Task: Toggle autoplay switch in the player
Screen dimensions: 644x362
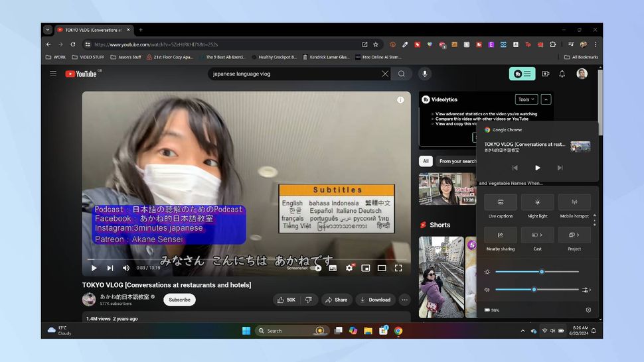Action: [317, 268]
